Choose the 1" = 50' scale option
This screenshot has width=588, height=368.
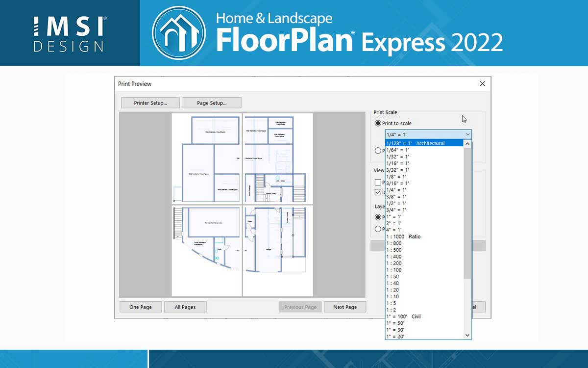pyautogui.click(x=424, y=323)
